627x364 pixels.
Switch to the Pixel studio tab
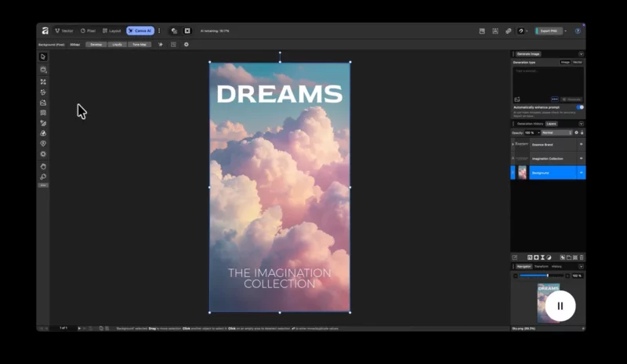pos(87,31)
